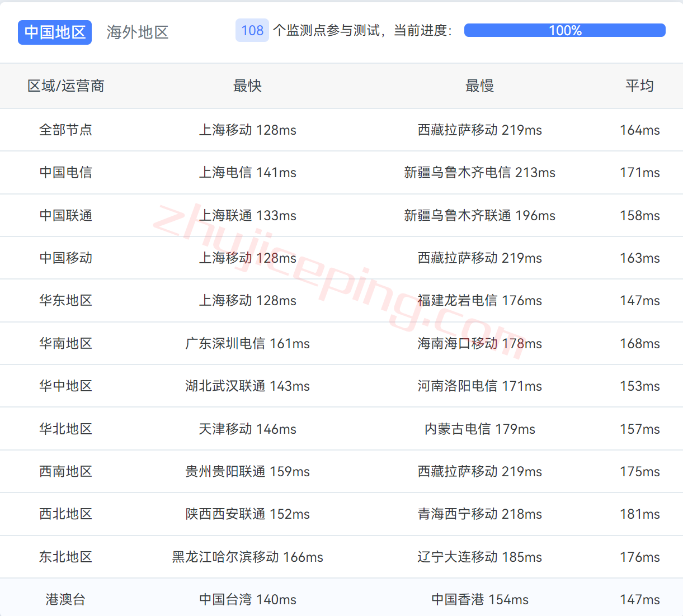The height and width of the screenshot is (616, 683).
Task: Select the 中国电信 row label
Action: [66, 172]
